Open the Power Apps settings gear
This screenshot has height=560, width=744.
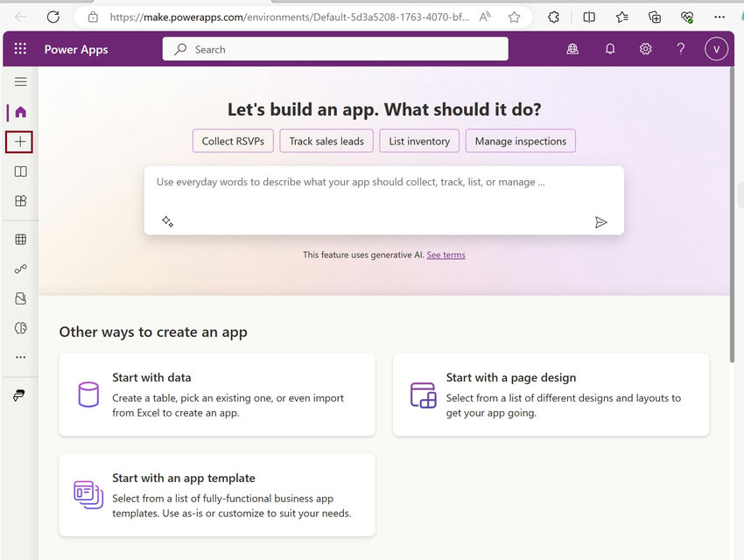click(645, 49)
